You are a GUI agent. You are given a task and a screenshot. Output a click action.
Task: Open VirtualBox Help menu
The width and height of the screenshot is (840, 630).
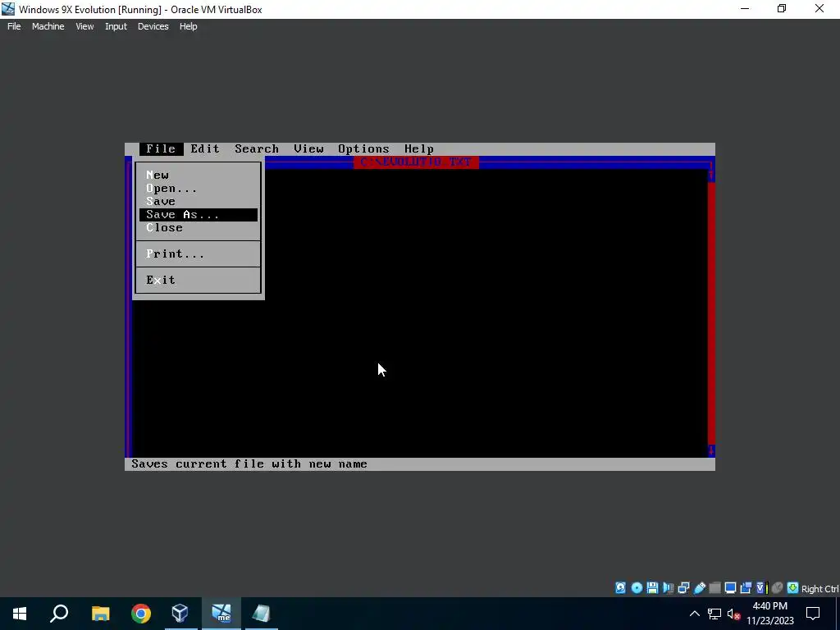click(188, 26)
